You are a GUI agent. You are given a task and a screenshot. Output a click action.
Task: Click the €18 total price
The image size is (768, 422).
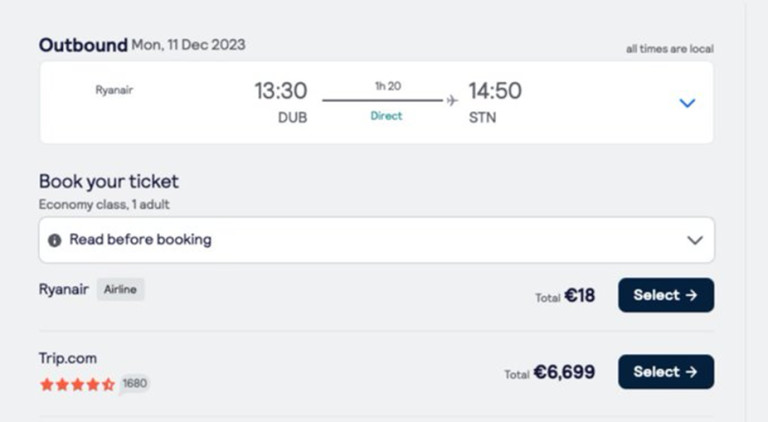[x=579, y=295]
